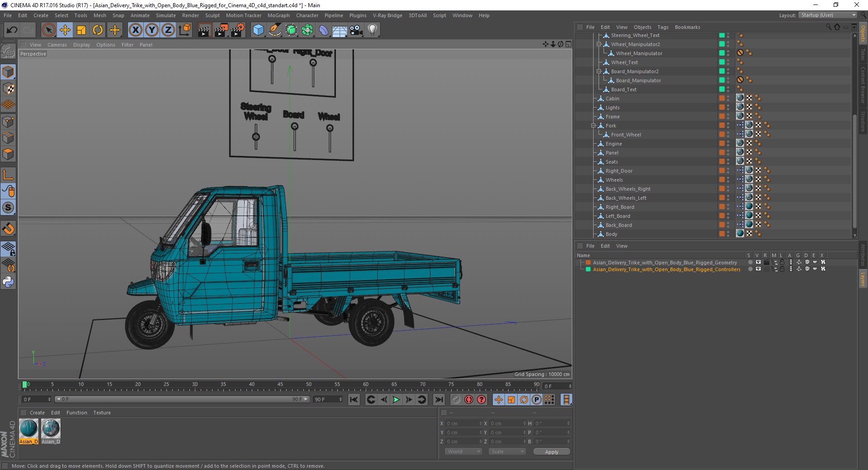
Task: Click the coordinate system icon
Action: (x=184, y=30)
